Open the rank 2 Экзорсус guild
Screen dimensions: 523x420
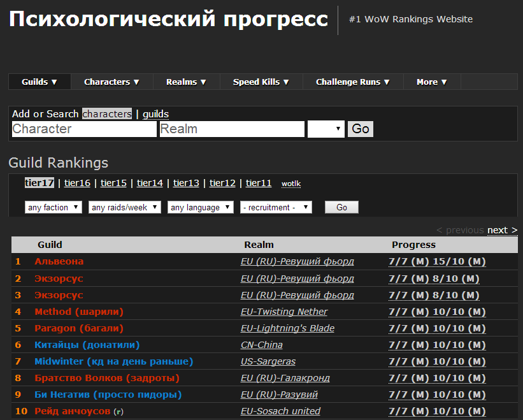pos(59,279)
